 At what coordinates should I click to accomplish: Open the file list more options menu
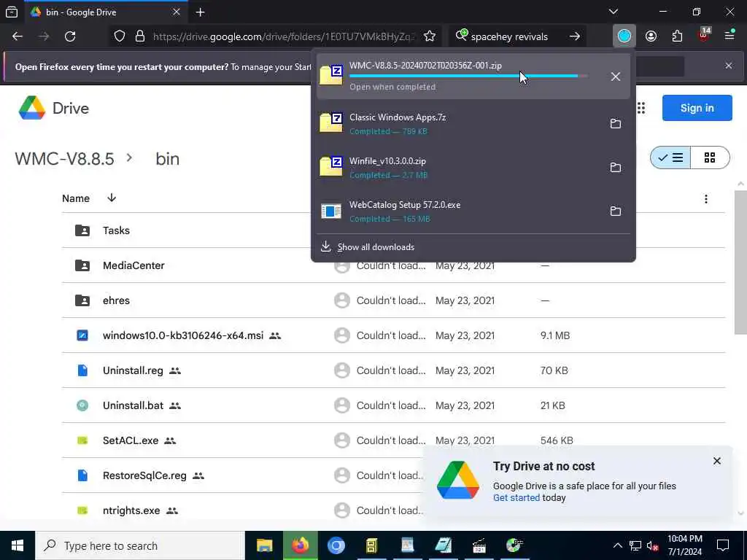pos(706,198)
